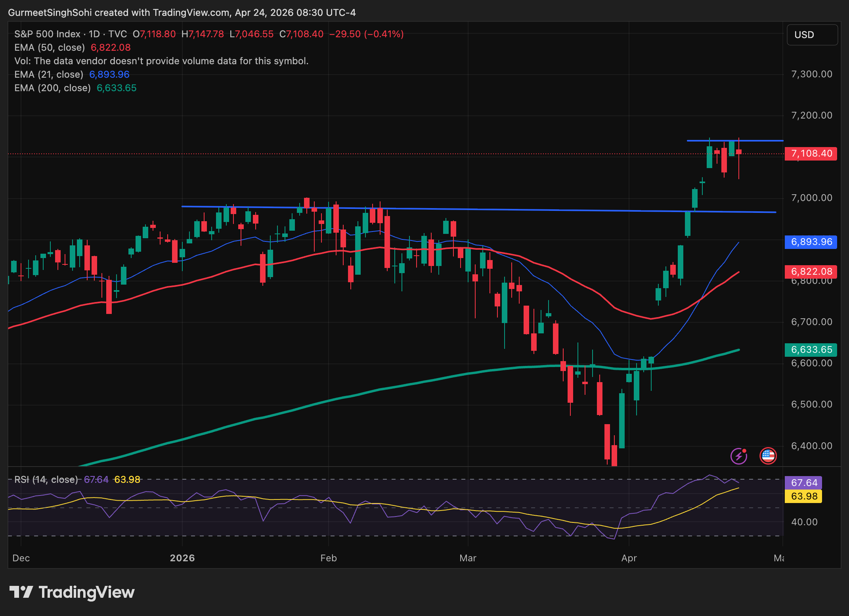The width and height of the screenshot is (849, 616).
Task: Click the purple lightning bolt icon
Action: pos(739,456)
